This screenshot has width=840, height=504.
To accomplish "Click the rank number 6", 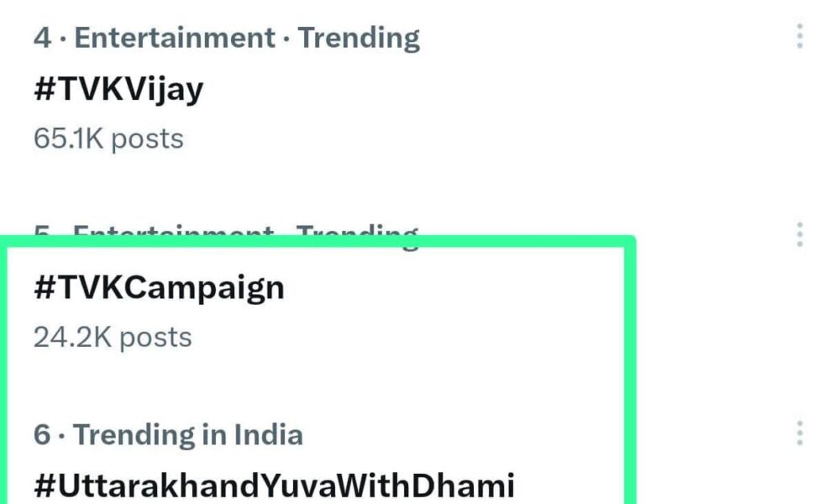I will (42, 435).
